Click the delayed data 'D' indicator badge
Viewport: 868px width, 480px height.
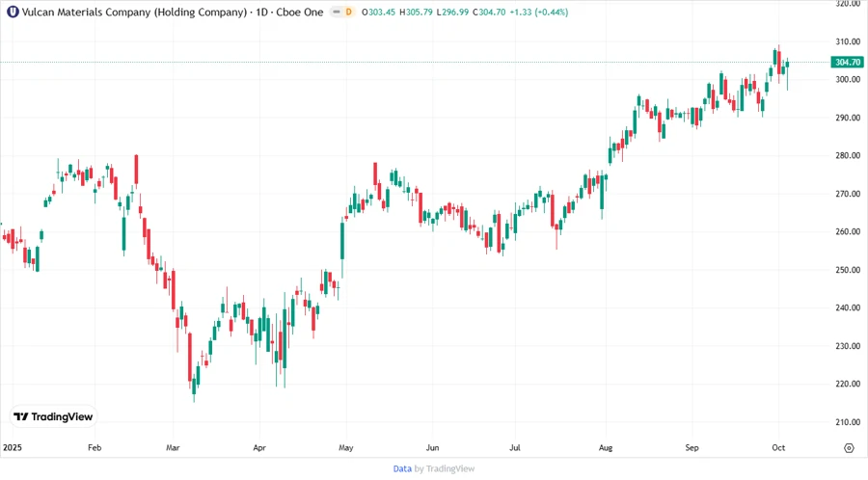pyautogui.click(x=348, y=11)
